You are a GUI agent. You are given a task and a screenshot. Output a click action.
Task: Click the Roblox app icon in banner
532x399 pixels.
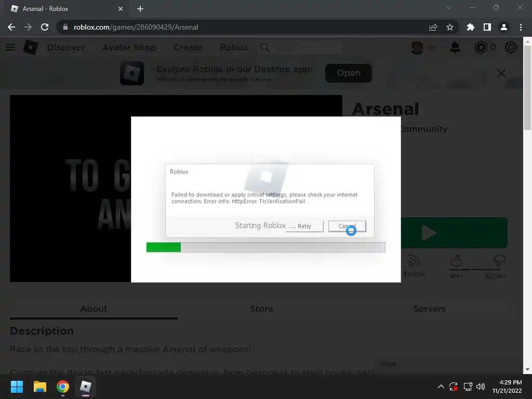pos(132,73)
